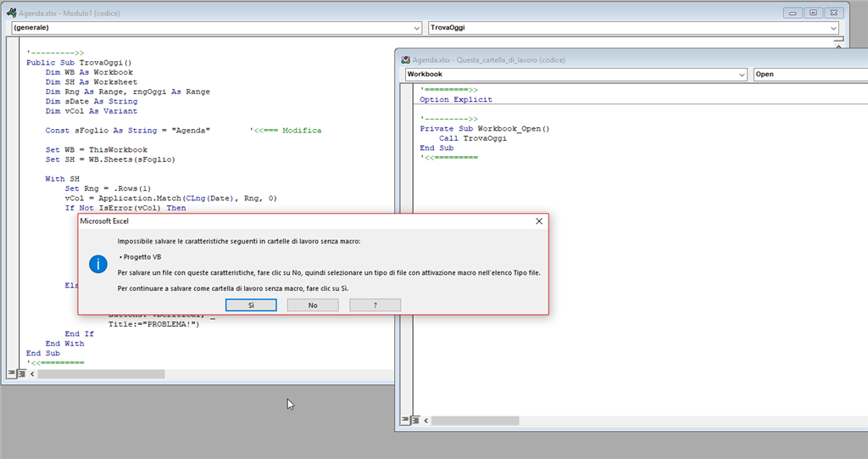Click the 'If Not IsError(vCol) Then' line

point(125,208)
